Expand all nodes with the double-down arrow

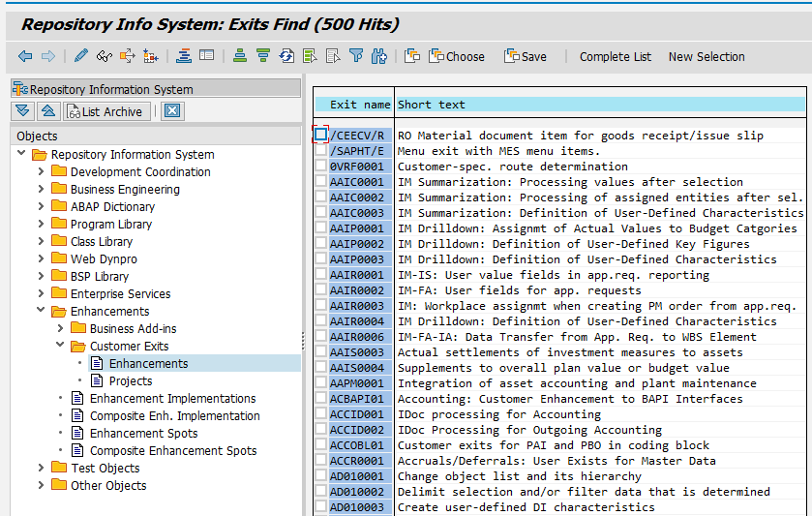click(x=23, y=111)
